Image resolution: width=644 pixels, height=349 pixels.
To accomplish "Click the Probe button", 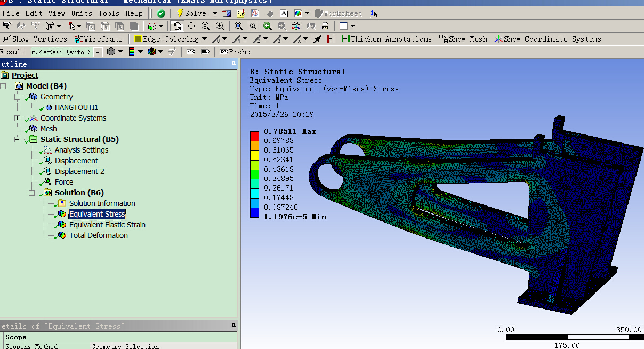I will (x=235, y=52).
